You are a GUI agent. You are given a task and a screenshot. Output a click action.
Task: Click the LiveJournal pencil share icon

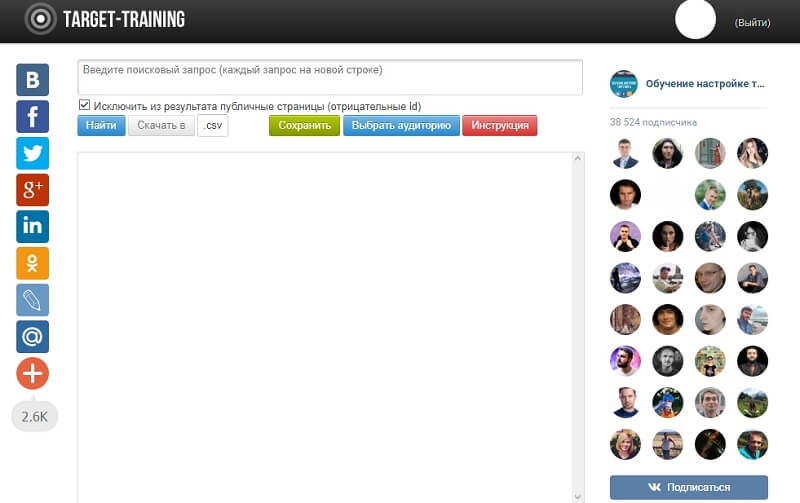point(33,300)
